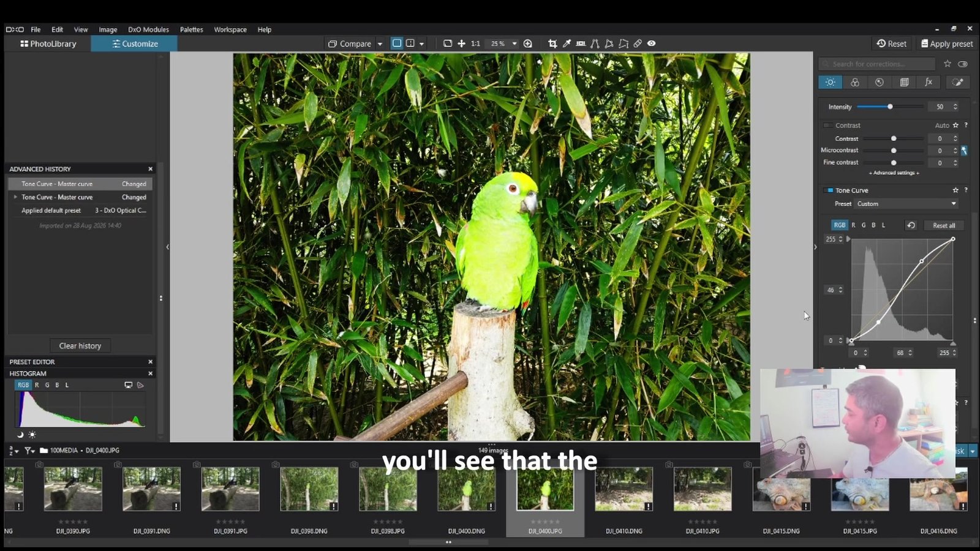Toggle the Tone Curve correction on/off
Screen dimensions: 980x551
(829, 190)
